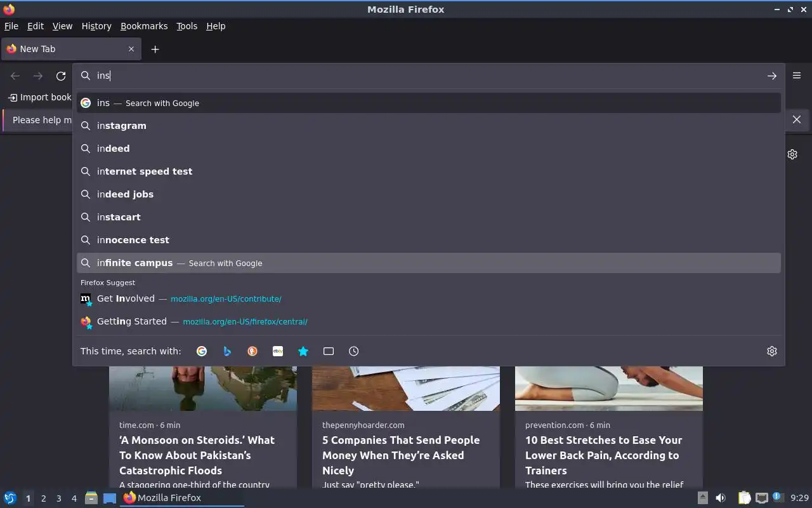Search bookmarks using star icon
Image resolution: width=812 pixels, height=508 pixels.
click(x=303, y=351)
